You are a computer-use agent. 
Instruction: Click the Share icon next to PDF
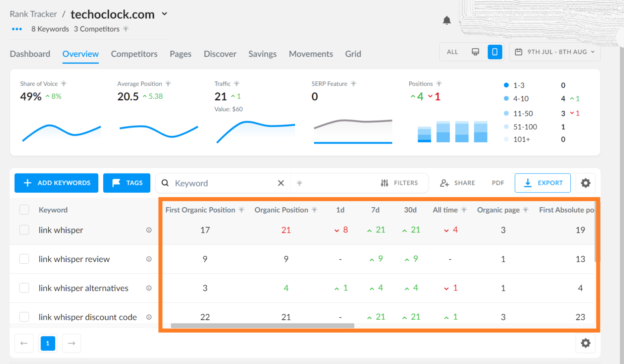[x=444, y=183]
